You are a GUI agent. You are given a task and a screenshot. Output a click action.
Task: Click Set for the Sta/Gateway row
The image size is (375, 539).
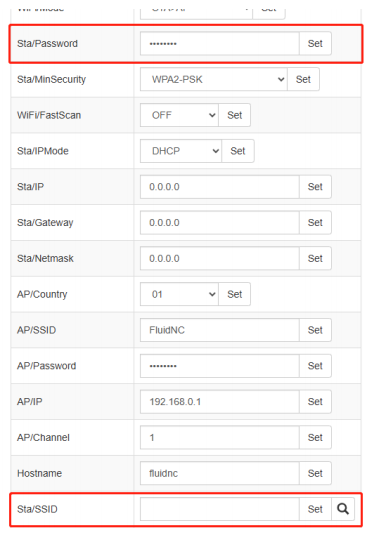pyautogui.click(x=315, y=223)
